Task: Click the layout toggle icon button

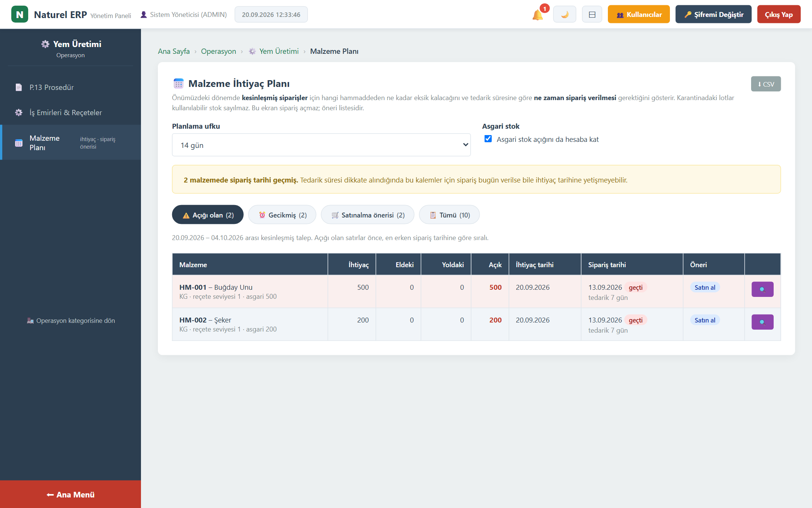Action: click(x=592, y=15)
